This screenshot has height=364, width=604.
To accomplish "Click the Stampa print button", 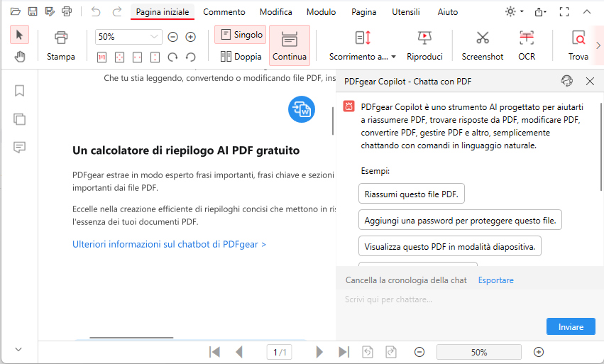I will 61,45.
